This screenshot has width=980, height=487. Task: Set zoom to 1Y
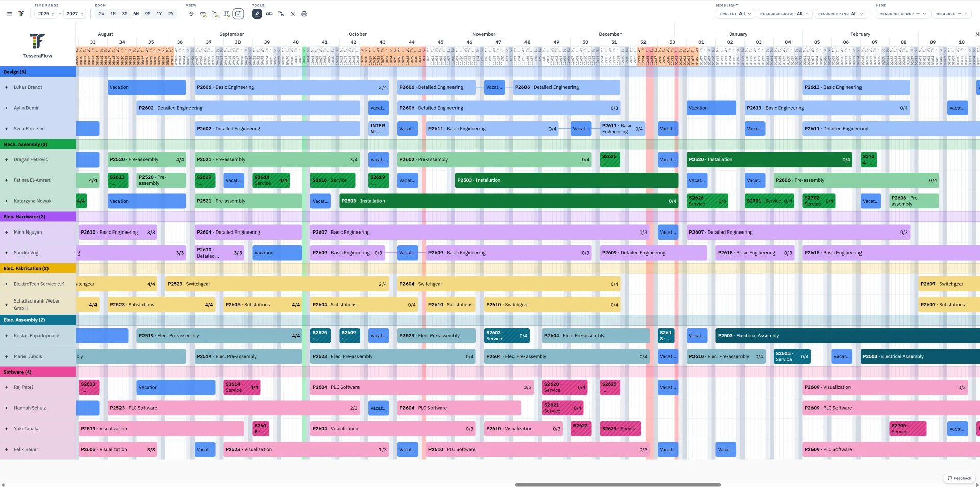[x=159, y=14]
